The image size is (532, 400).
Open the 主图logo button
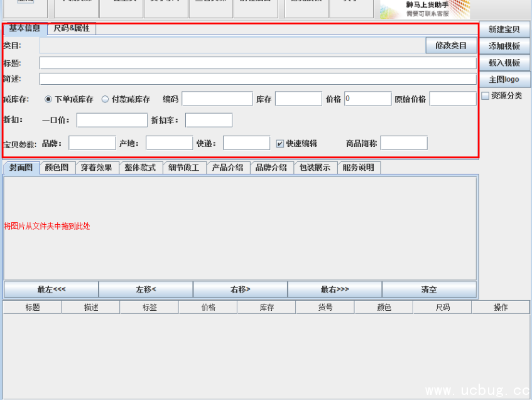(x=504, y=80)
